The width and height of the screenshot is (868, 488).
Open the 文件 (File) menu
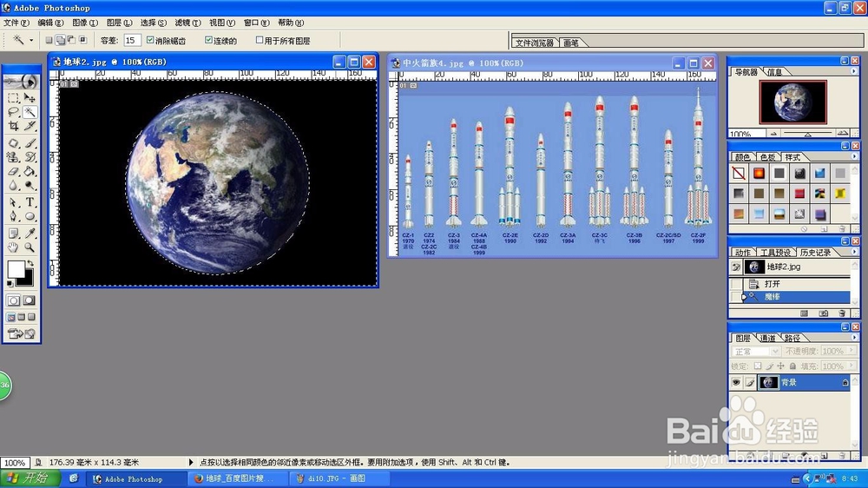[16, 23]
